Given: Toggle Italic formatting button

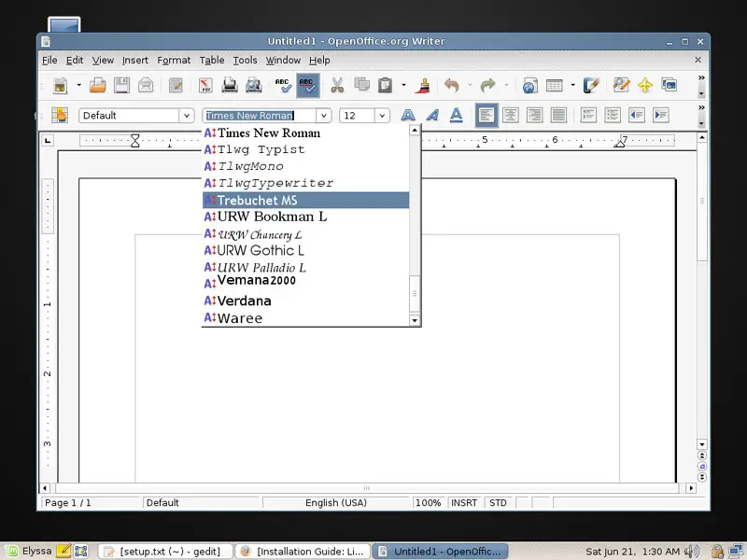Looking at the screenshot, I should pos(432,115).
